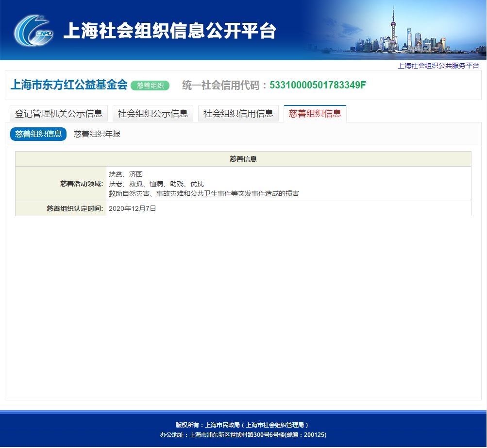Switch to 登记管理机关公示信息 tab

point(59,114)
